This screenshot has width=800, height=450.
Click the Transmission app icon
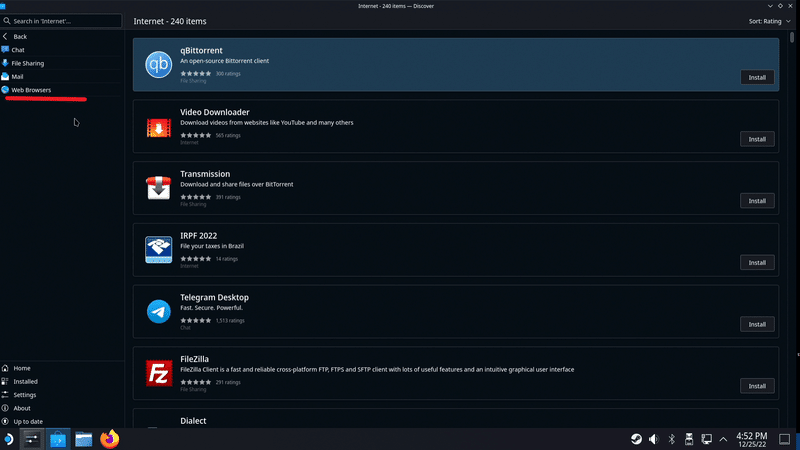158,188
